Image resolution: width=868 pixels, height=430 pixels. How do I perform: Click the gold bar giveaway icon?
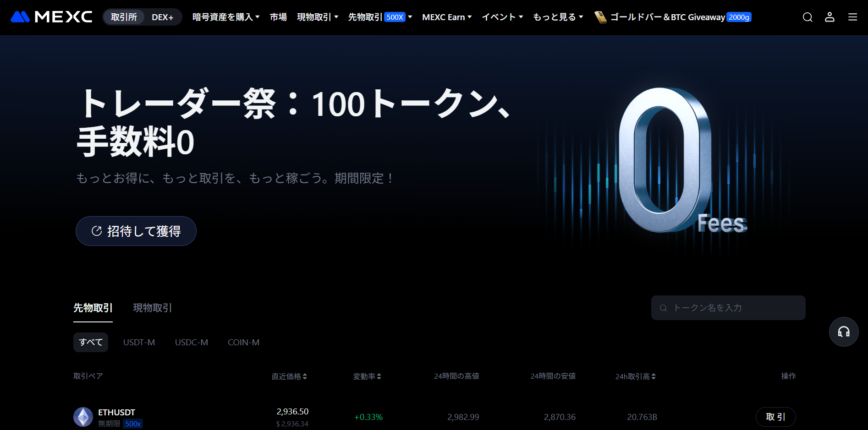pyautogui.click(x=600, y=17)
